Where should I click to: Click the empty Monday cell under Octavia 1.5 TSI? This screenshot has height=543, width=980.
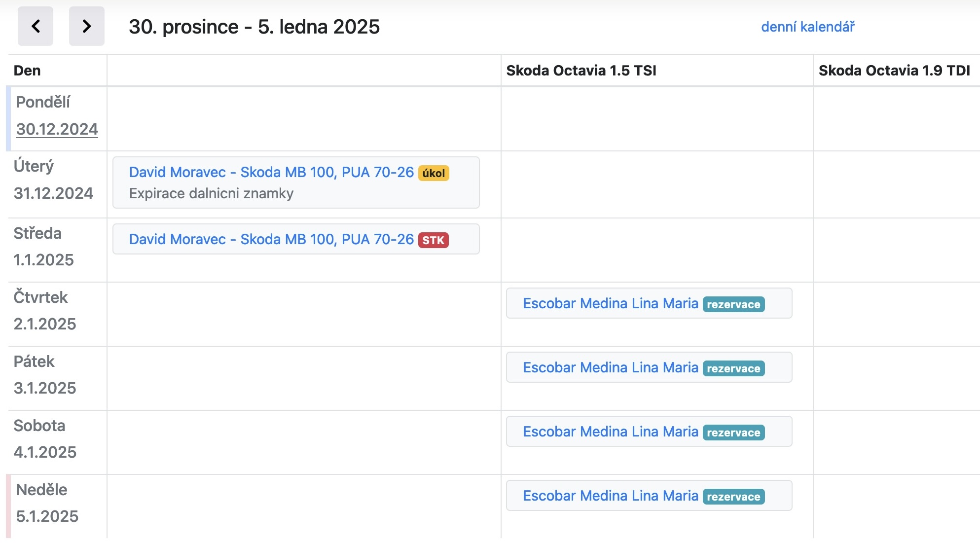coord(656,119)
